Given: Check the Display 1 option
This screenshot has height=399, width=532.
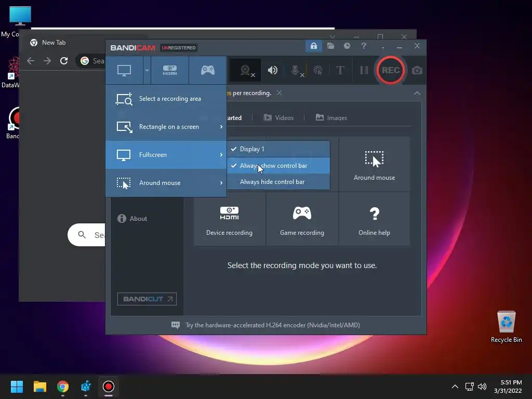Looking at the screenshot, I should (x=278, y=149).
